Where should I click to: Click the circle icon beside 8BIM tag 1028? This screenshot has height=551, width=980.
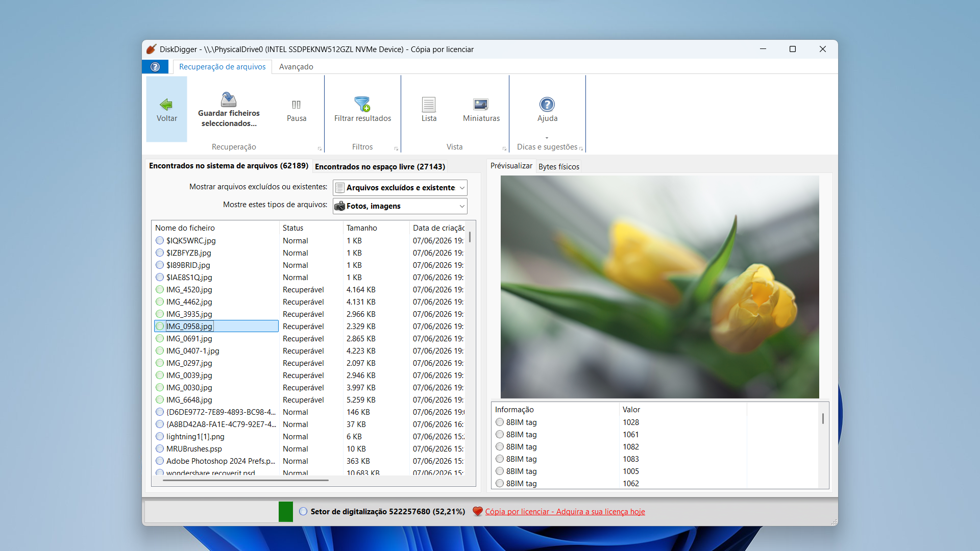click(500, 422)
